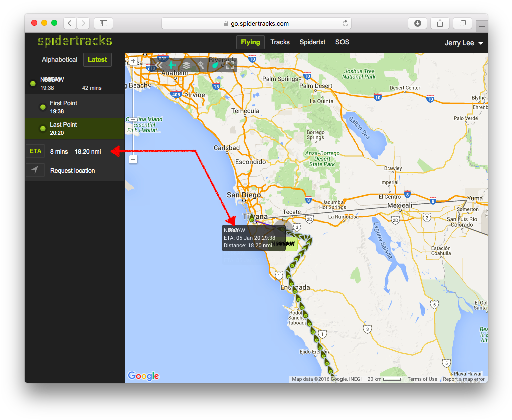Screen dimensions: 512x420
Task: Toggle the green point marker tool
Action: point(215,65)
